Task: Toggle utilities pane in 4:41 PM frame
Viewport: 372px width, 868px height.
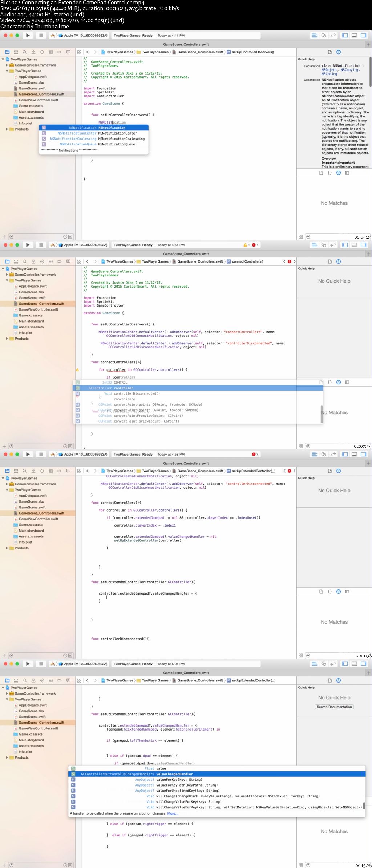Action: (363, 35)
